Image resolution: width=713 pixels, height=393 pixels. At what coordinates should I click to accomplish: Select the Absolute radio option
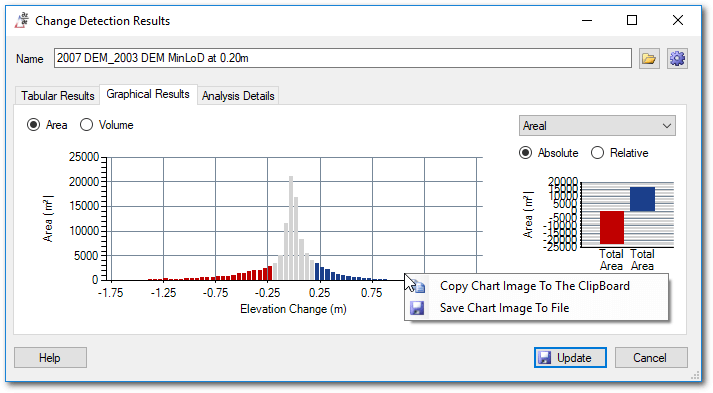coord(526,153)
